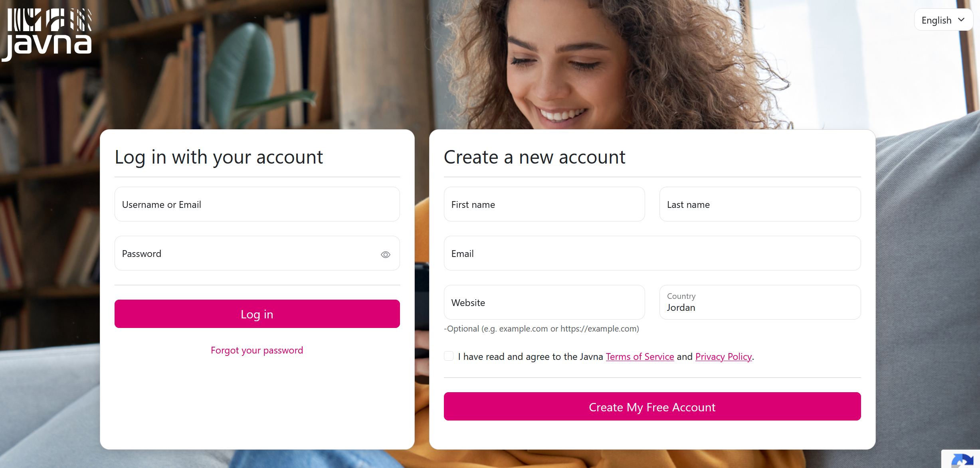
Task: Click into the First name field
Action: coord(544,204)
